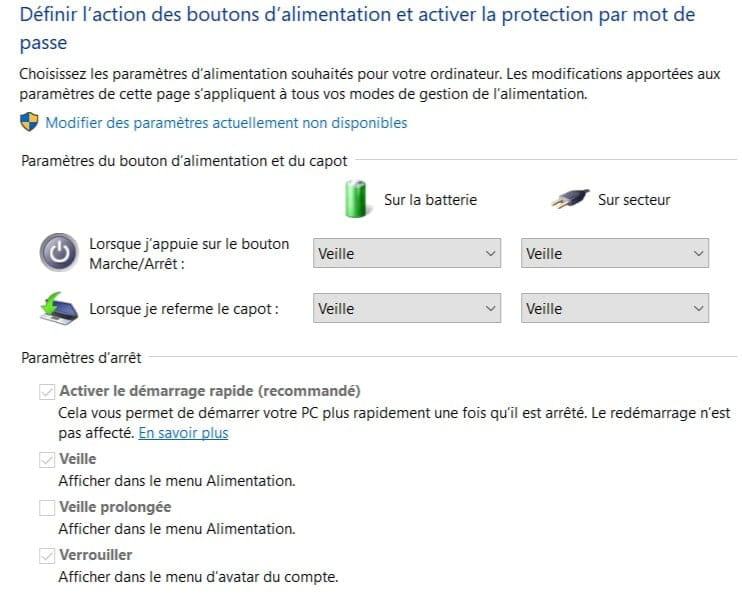742x600 pixels.
Task: Open lid close dropdown for Sur secteur
Action: pos(615,308)
